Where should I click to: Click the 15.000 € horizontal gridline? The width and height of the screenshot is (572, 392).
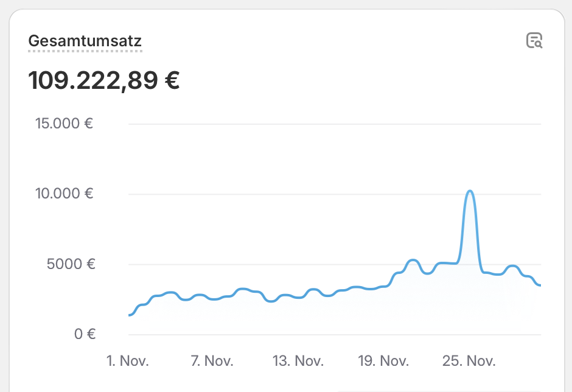click(x=335, y=124)
